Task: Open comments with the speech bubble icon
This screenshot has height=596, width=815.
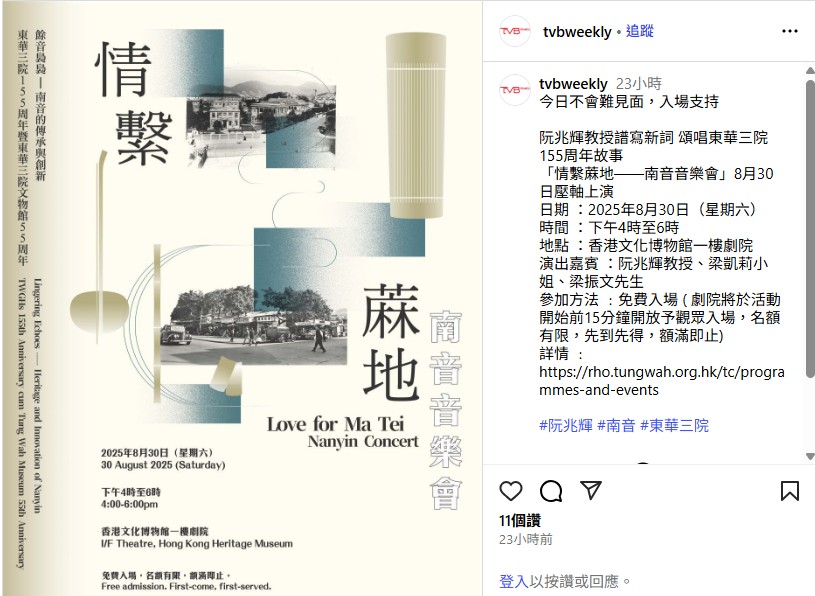Action: click(551, 491)
